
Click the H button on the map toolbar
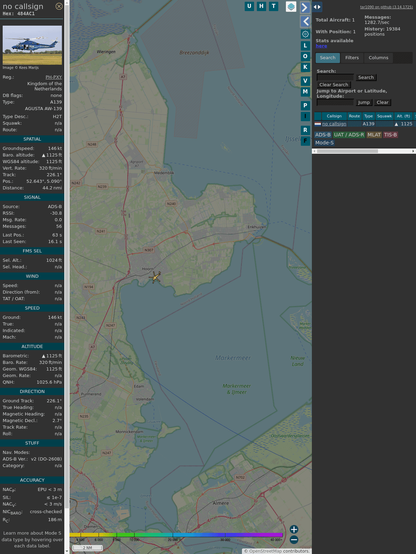click(x=261, y=6)
